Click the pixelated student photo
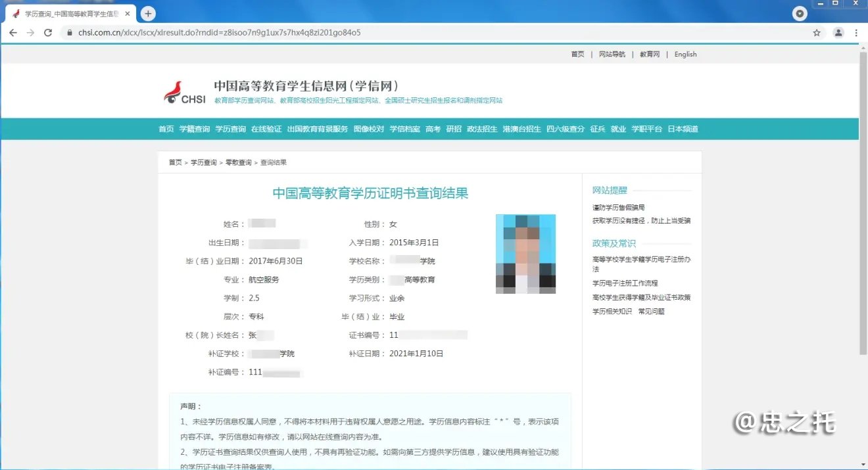Screen dimensions: 868x470 (525, 254)
